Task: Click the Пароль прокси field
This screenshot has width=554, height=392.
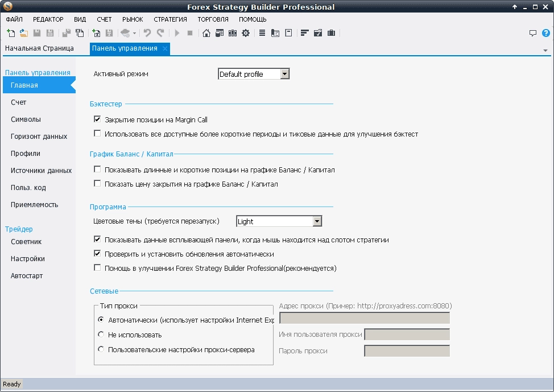Action: 407,350
